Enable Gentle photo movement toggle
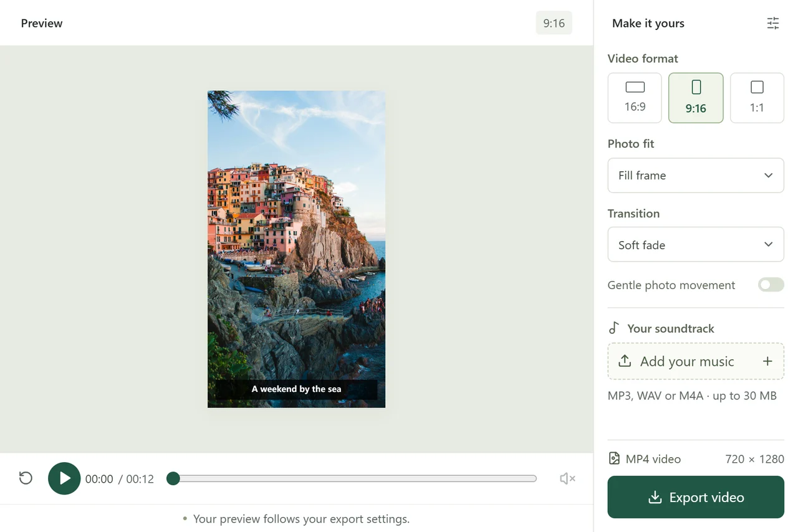This screenshot has height=532, width=798. [771, 285]
